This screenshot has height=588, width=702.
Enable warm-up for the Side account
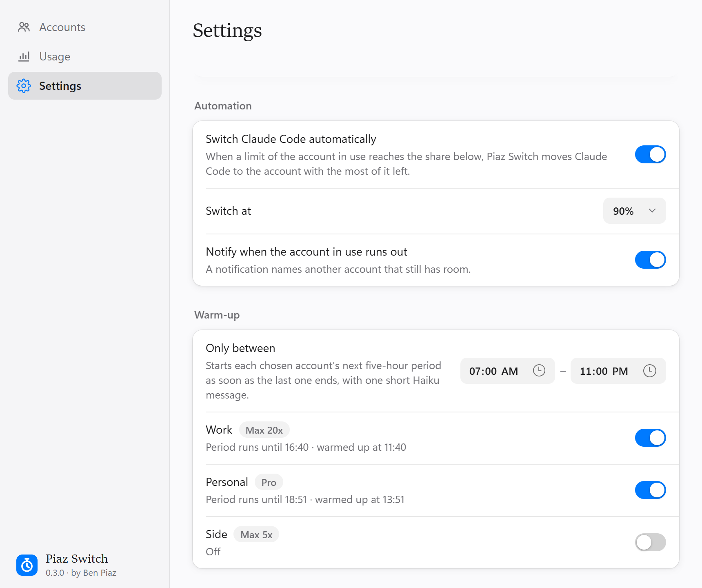coord(651,542)
